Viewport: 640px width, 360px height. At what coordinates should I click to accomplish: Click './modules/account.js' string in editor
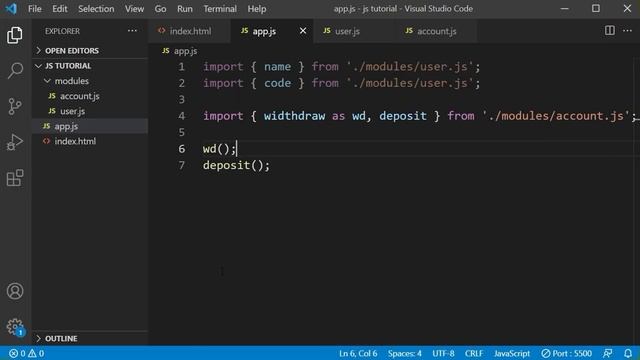pos(556,116)
